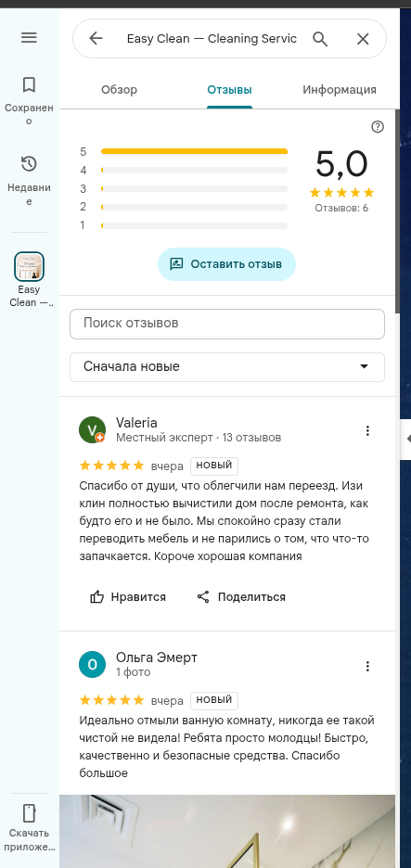Open the hamburger main menu
The height and width of the screenshot is (868, 411).
29,38
